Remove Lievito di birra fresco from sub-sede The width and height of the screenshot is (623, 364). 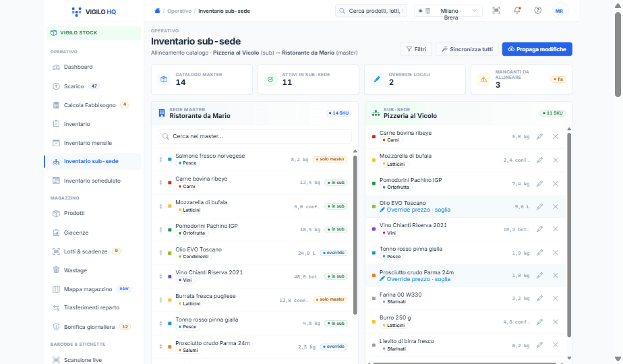click(556, 345)
